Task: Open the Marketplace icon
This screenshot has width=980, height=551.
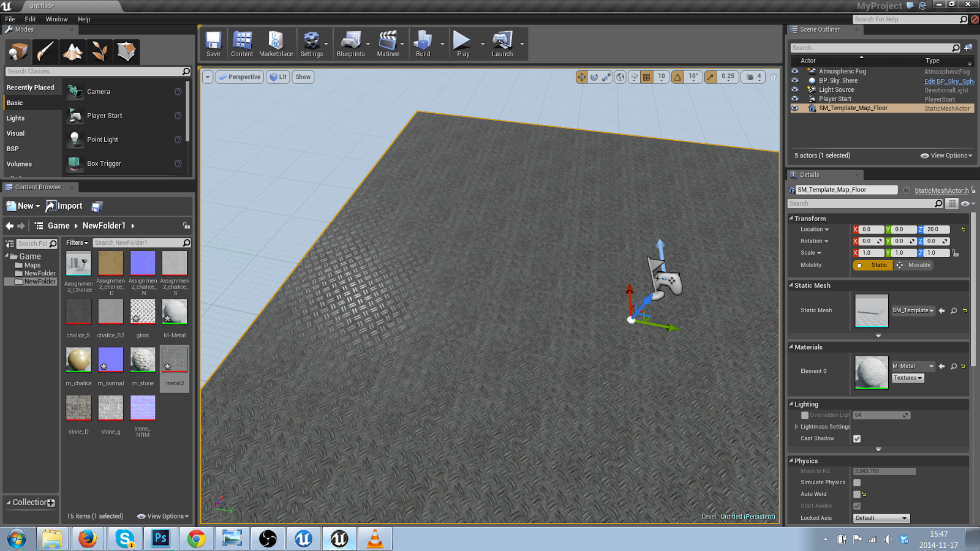Action: point(276,44)
